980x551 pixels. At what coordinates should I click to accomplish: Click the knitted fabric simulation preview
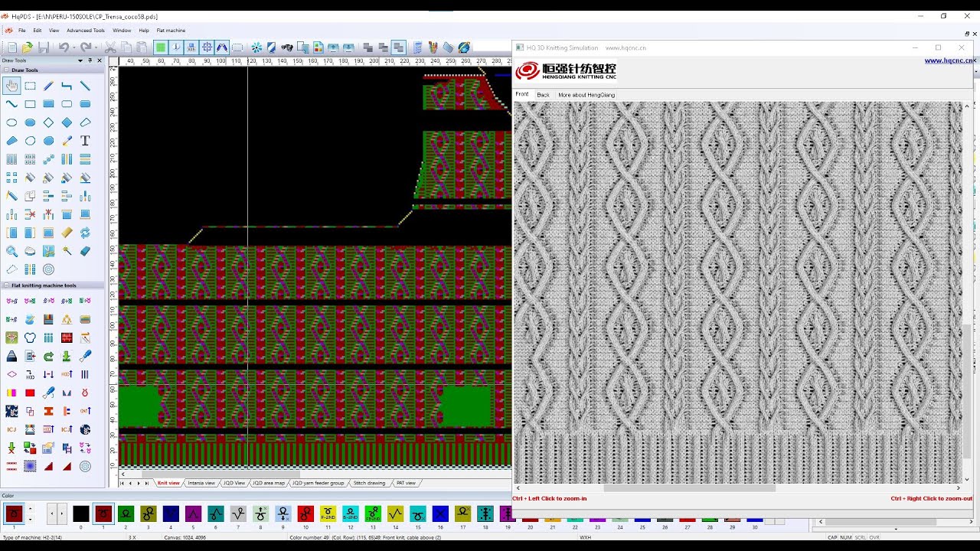pyautogui.click(x=737, y=292)
